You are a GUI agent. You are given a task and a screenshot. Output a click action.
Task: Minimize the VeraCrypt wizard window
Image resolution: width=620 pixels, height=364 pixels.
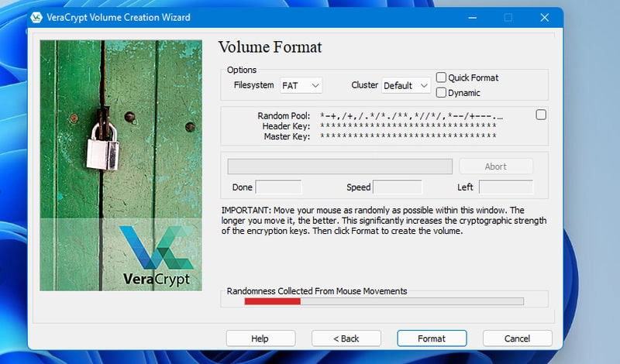pos(472,17)
